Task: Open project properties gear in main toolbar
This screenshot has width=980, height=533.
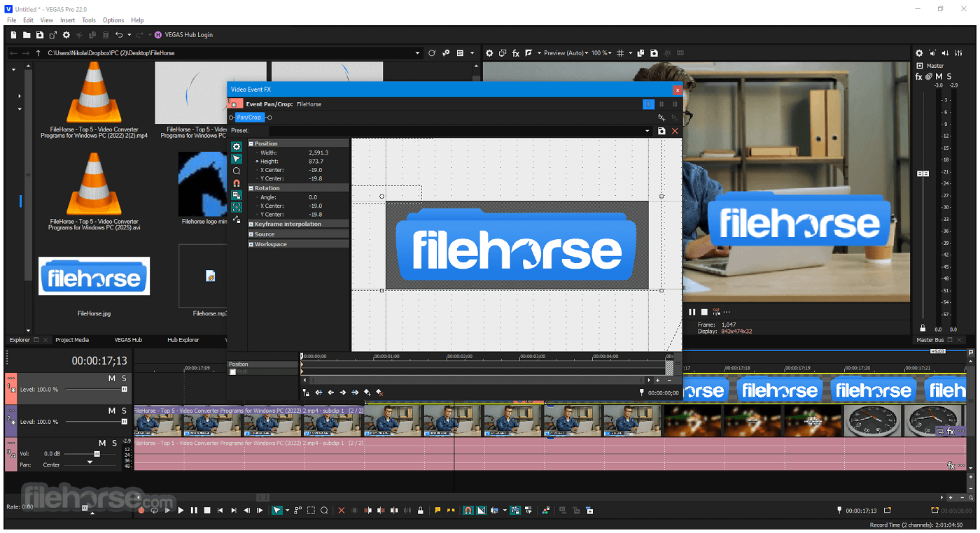Action: pyautogui.click(x=66, y=35)
